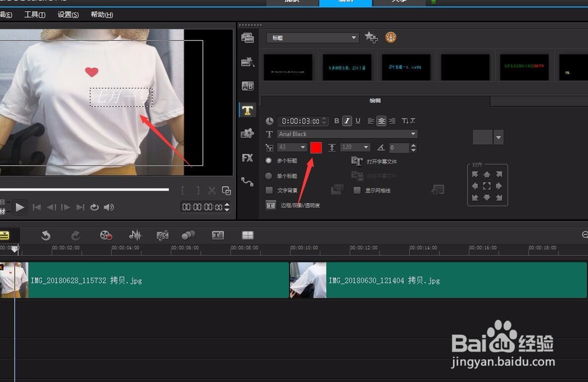Play the preview
Screen dimensions: 588x382
tap(20, 207)
